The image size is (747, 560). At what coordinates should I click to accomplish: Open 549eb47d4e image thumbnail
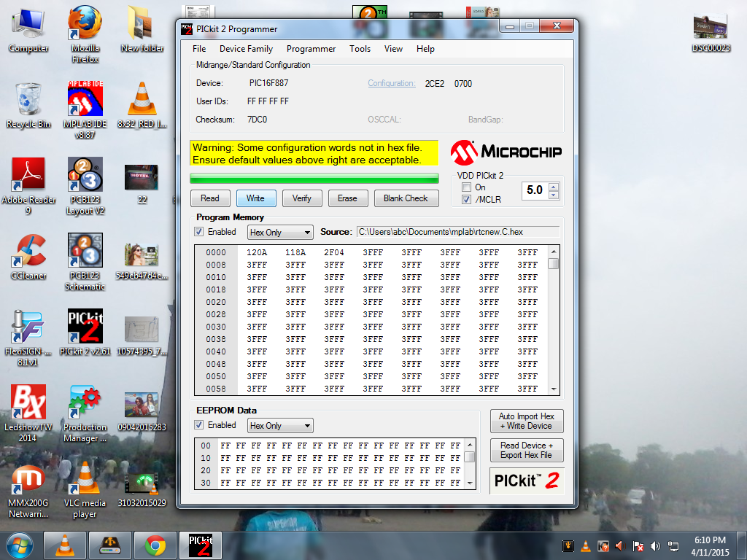coord(142,260)
